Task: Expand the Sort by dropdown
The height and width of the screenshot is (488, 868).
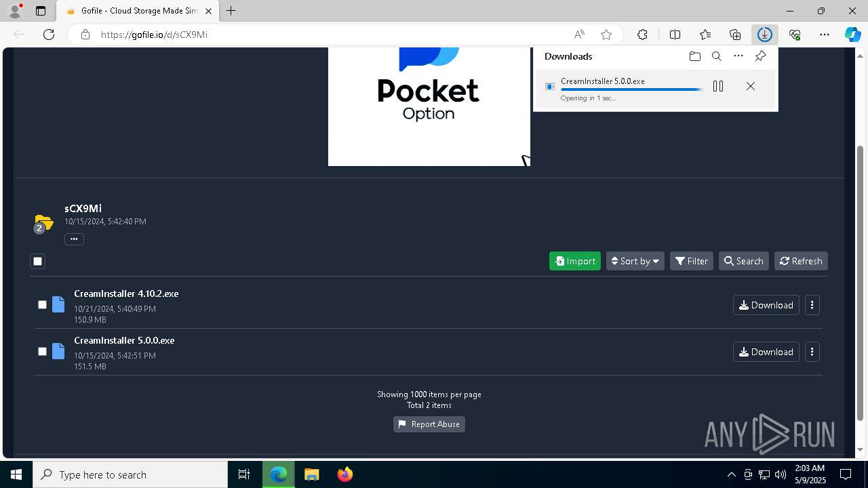Action: (x=635, y=261)
